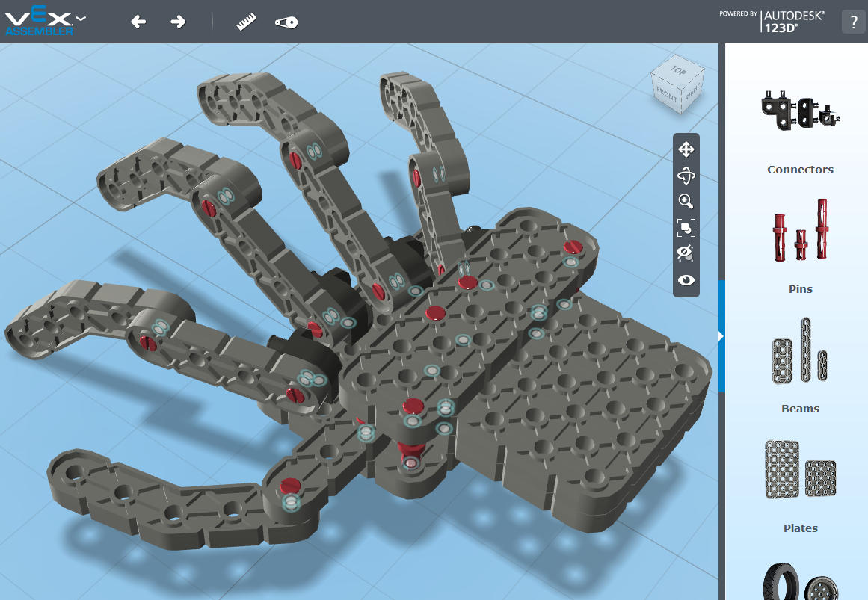Open the wheels category thumbnail

(800, 581)
